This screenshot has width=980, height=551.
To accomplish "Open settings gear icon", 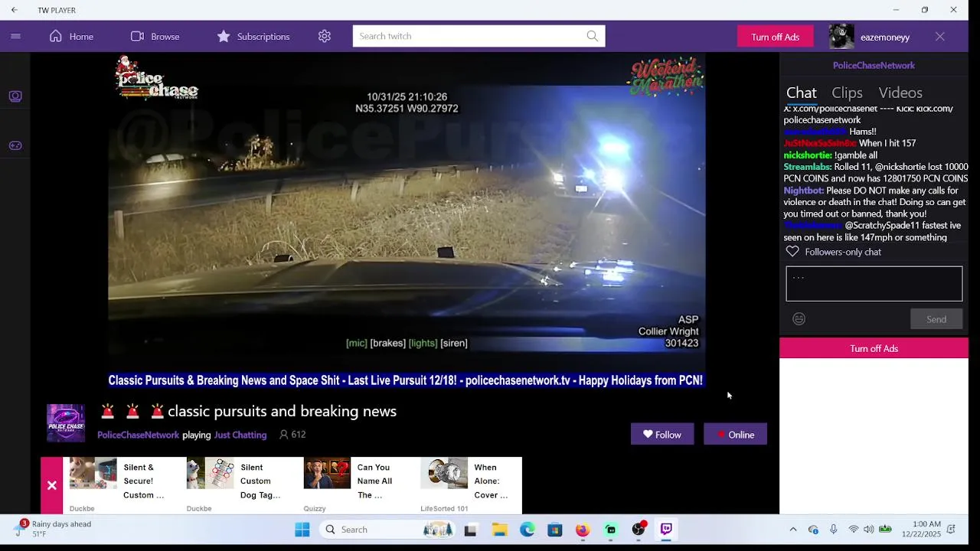I will coord(325,36).
